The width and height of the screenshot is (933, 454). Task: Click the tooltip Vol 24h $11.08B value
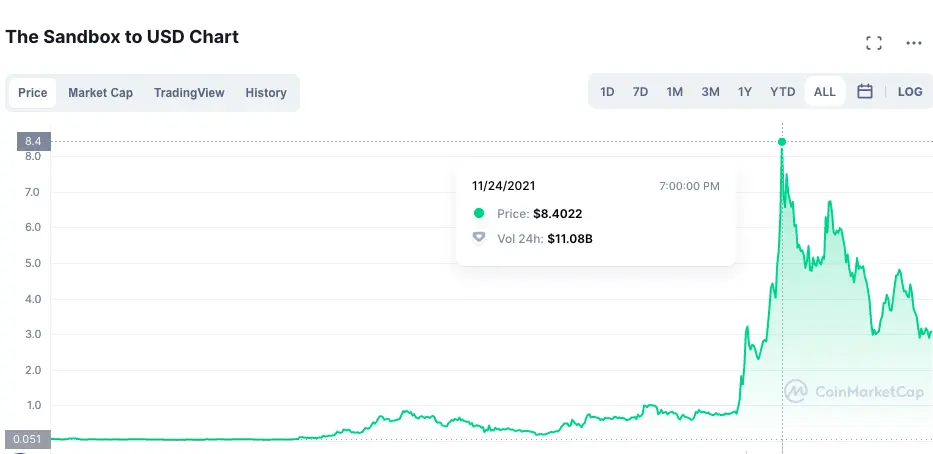pyautogui.click(x=570, y=239)
